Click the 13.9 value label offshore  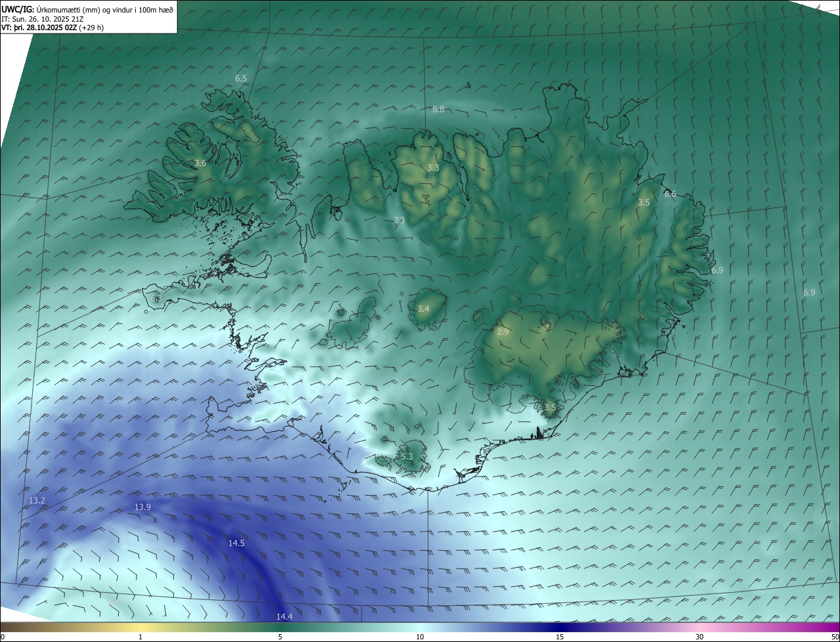pyautogui.click(x=142, y=507)
